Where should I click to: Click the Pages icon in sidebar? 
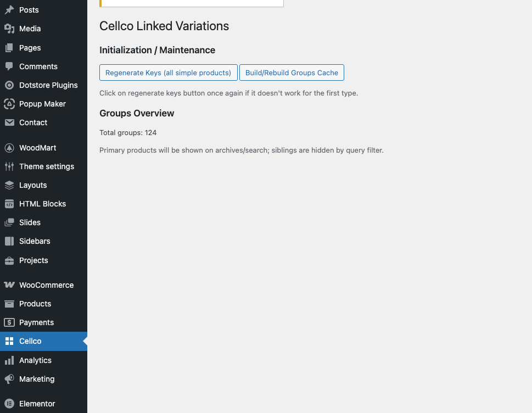point(9,48)
